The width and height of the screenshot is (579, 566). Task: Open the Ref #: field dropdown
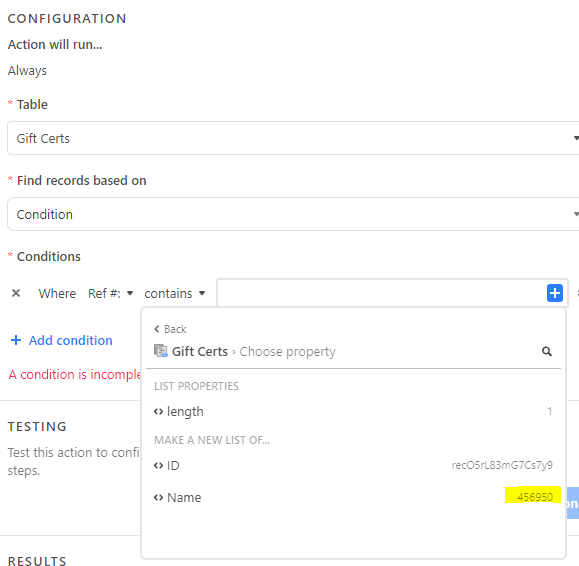[x=110, y=294]
